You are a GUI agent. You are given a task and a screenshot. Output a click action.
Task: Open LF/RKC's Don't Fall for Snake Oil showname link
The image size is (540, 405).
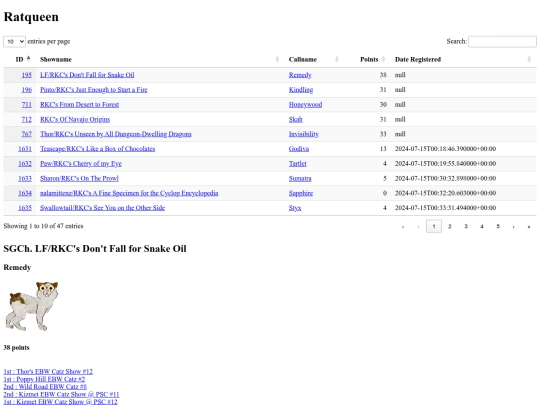coord(87,75)
